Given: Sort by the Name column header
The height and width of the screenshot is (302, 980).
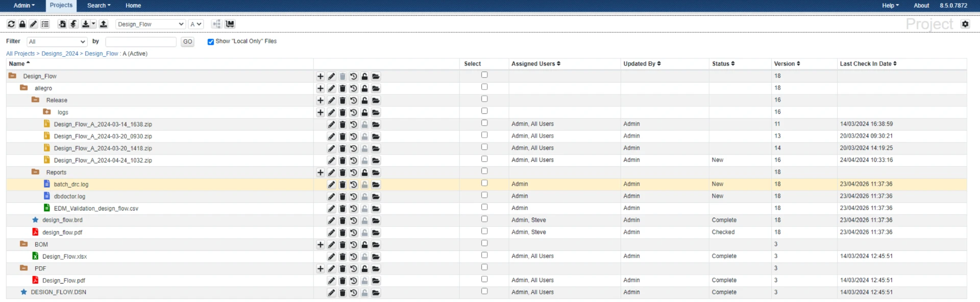Looking at the screenshot, I should coord(19,64).
